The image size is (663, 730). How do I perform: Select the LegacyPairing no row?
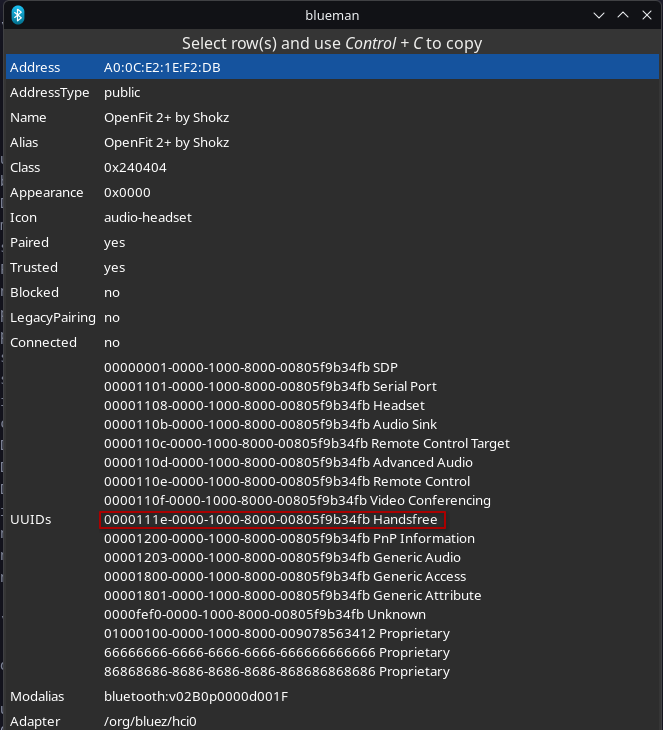click(x=332, y=318)
